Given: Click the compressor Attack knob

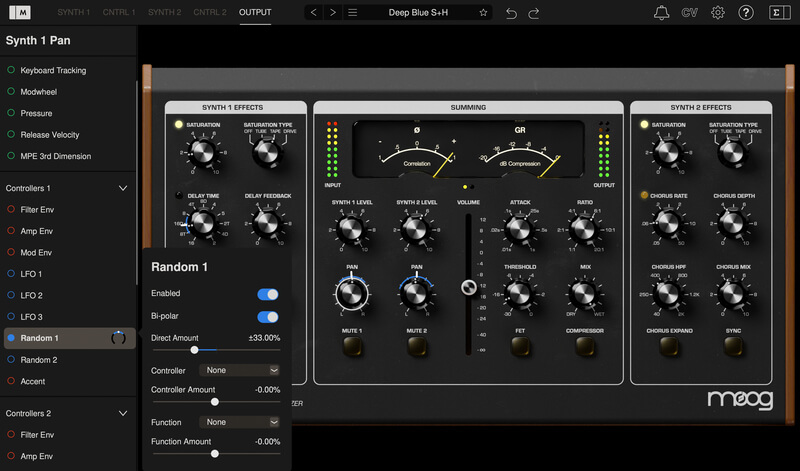Looking at the screenshot, I should click(x=520, y=229).
